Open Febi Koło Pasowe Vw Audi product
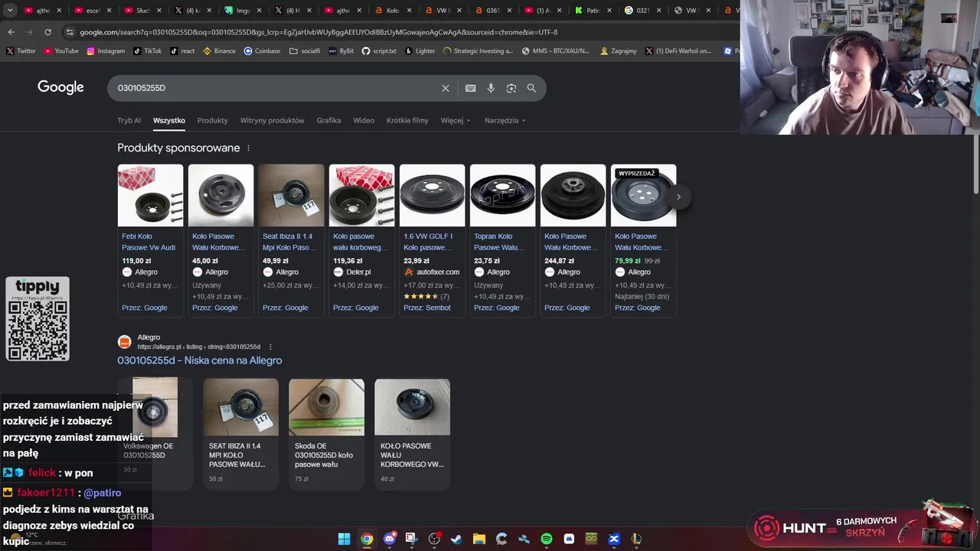 pyautogui.click(x=149, y=242)
